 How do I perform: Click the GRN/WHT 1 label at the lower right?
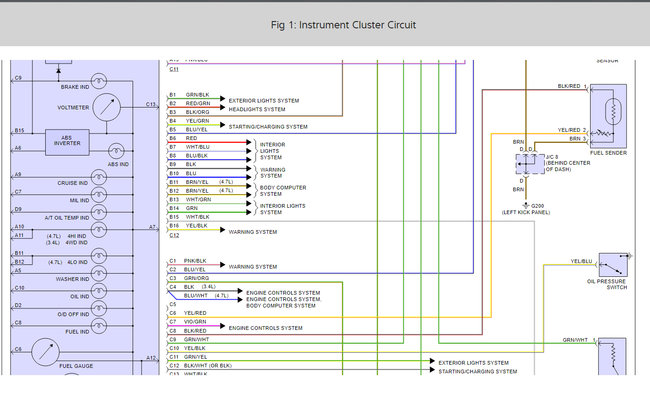[579, 340]
